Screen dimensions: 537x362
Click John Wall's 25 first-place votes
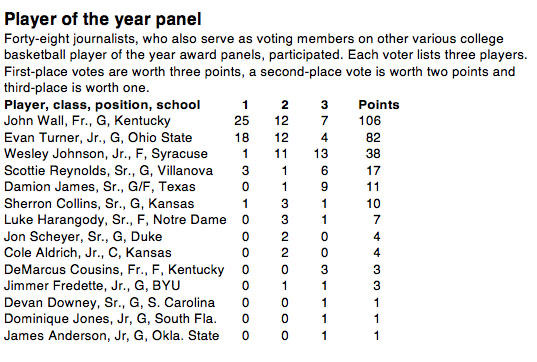pos(242,121)
